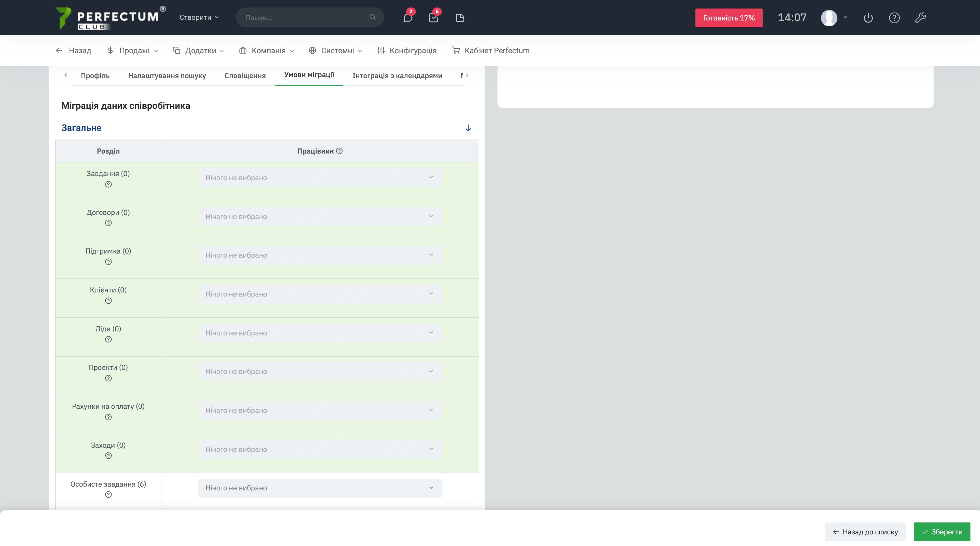The height and width of the screenshot is (546, 980).
Task: Click the power timer icon
Action: click(868, 17)
